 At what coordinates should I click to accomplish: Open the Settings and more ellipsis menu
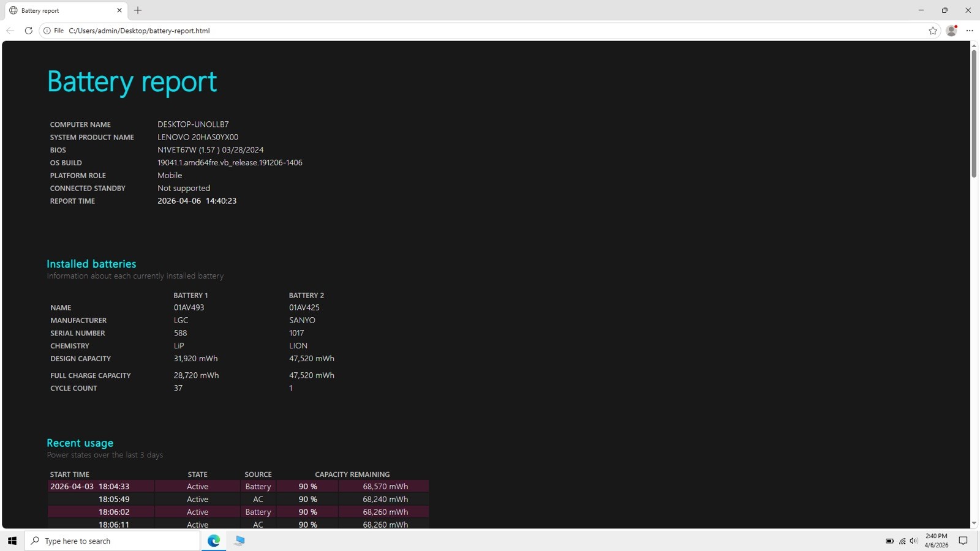(x=970, y=31)
